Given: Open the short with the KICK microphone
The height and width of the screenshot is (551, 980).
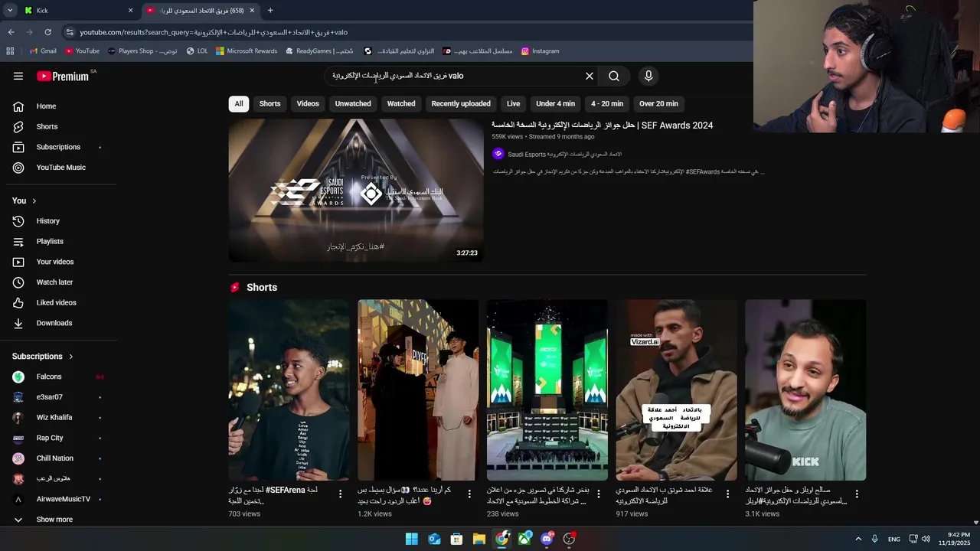Looking at the screenshot, I should click(805, 390).
